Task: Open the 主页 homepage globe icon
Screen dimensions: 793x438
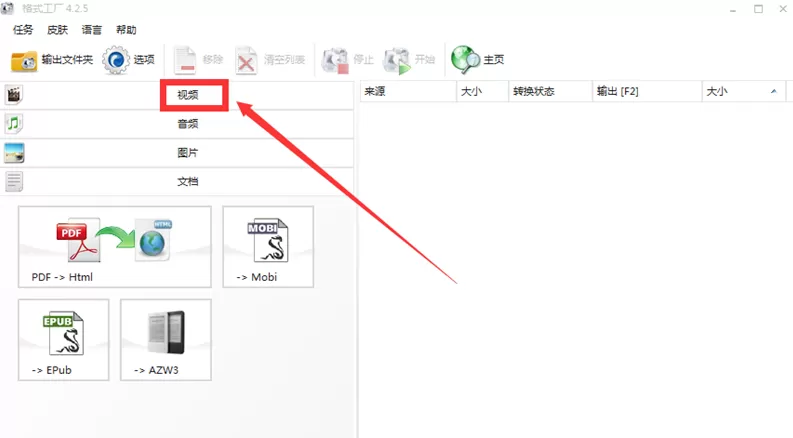Action: (465, 60)
